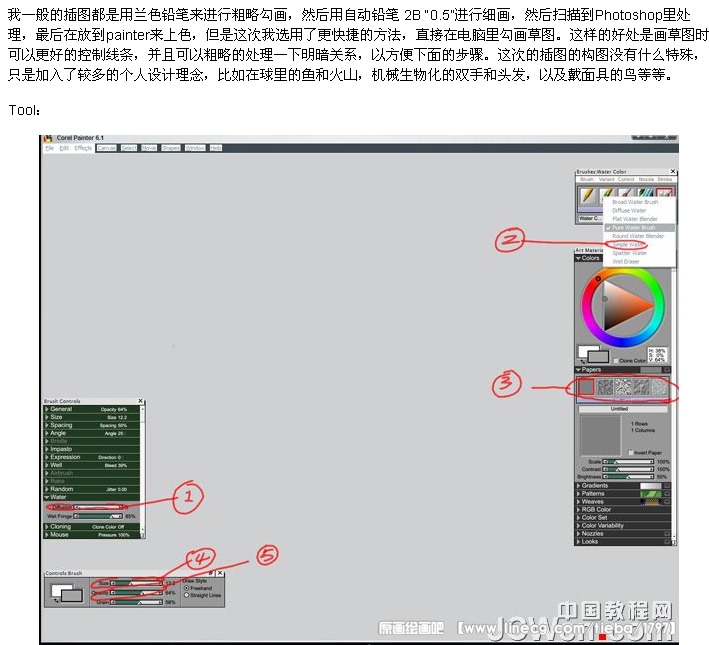Screen dimensions: 709x645
Task: Select the yellow pencil brush icon
Action: [x=588, y=196]
